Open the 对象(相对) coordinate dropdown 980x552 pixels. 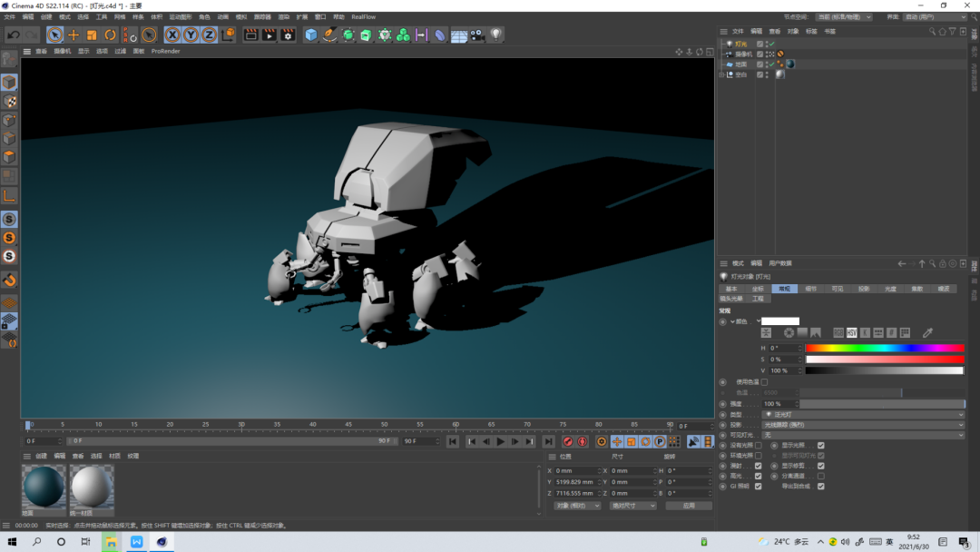click(577, 506)
